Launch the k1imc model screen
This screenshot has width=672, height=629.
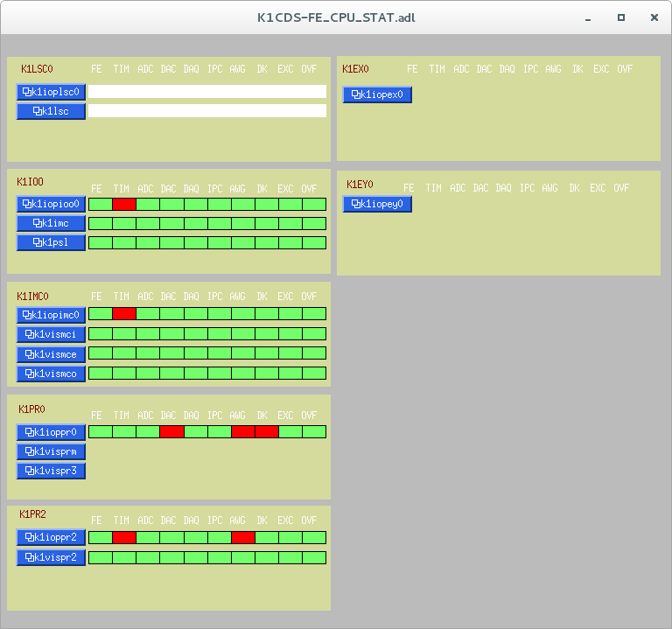point(51,223)
